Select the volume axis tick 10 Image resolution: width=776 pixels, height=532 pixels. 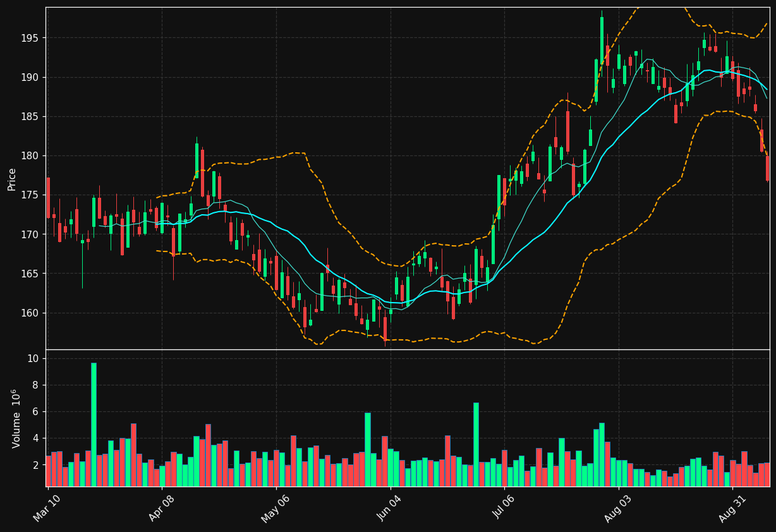[x=34, y=358]
